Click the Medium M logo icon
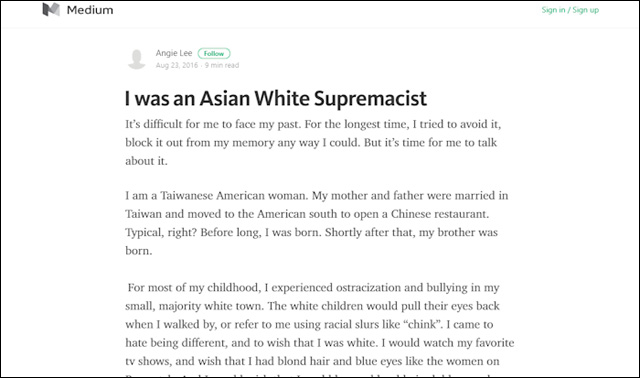The image size is (640, 378). click(51, 9)
